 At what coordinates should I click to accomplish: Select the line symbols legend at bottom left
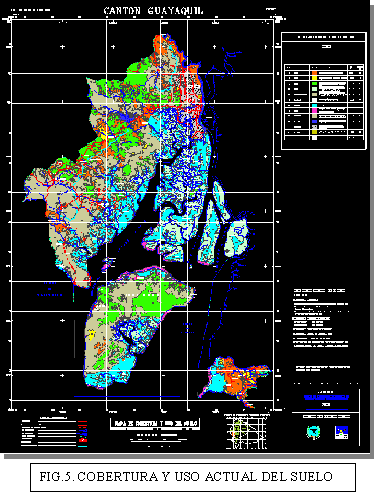click(x=54, y=432)
